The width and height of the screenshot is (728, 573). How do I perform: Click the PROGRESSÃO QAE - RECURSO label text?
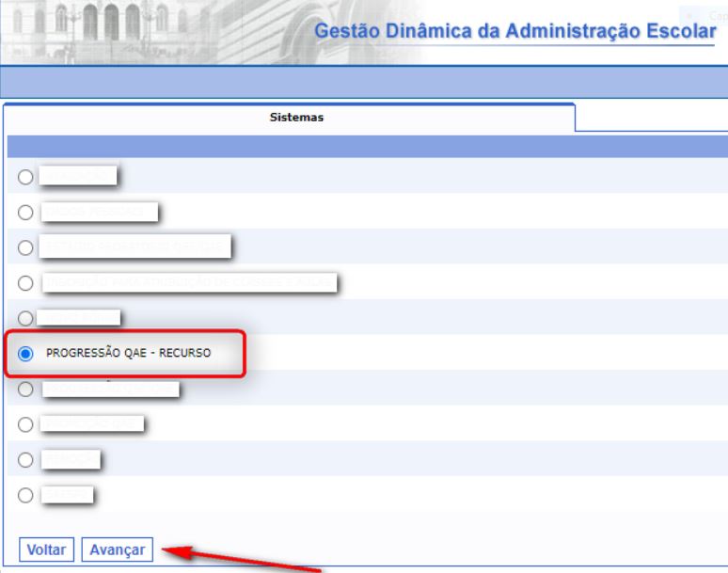coord(128,353)
